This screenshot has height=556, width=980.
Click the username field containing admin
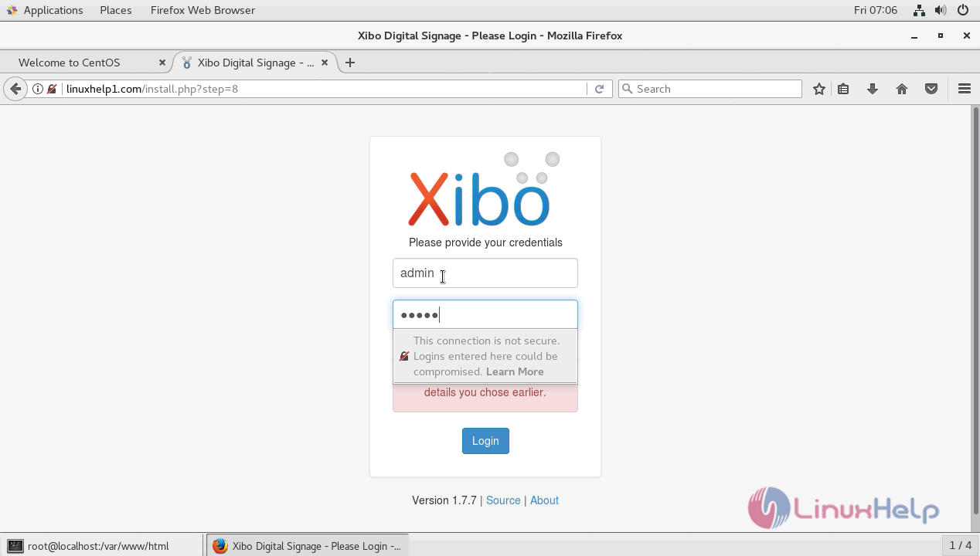pos(485,273)
